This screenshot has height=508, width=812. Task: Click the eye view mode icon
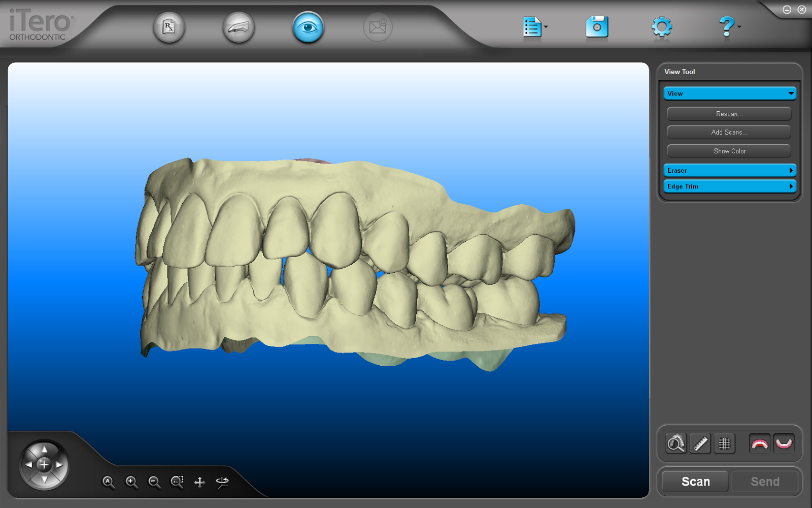pos(308,27)
